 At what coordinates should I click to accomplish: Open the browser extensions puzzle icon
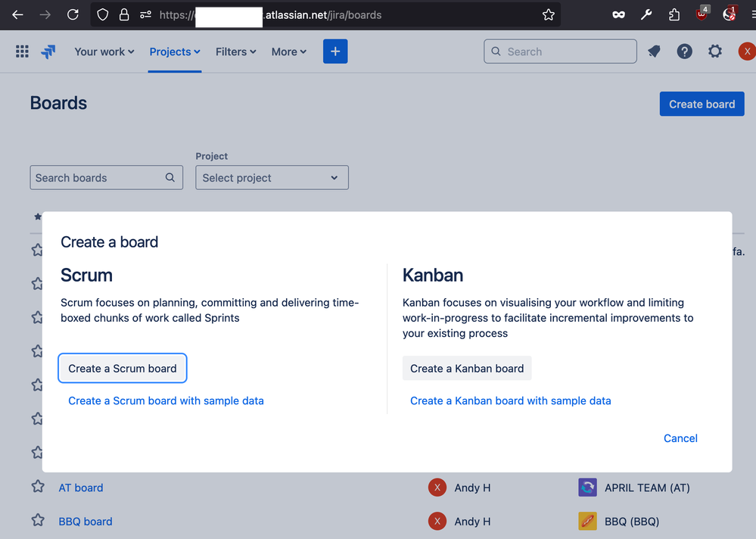point(674,15)
